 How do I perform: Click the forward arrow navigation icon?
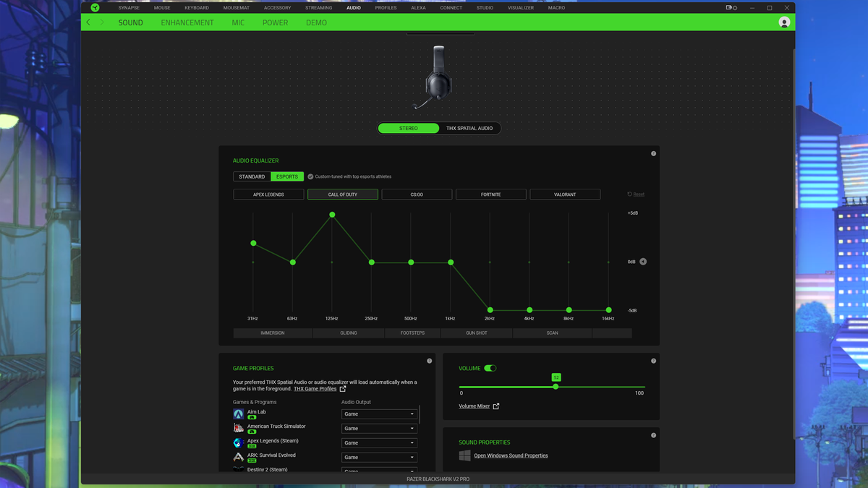pyautogui.click(x=102, y=22)
